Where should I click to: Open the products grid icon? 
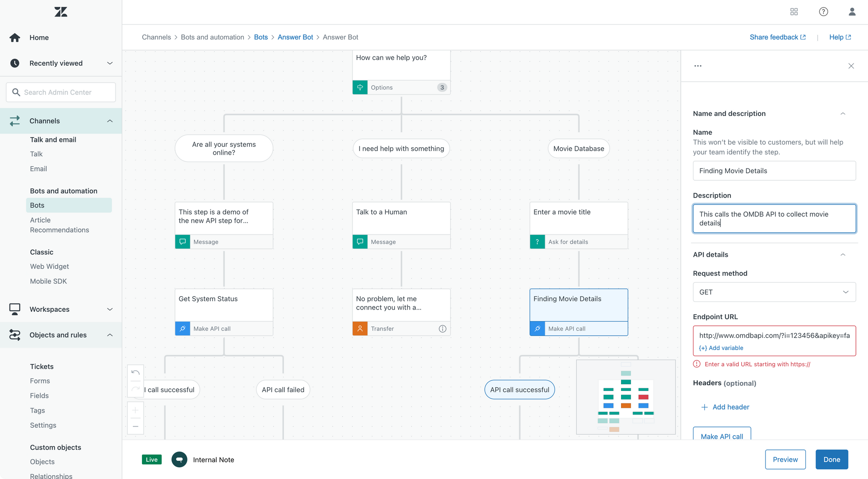tap(794, 12)
